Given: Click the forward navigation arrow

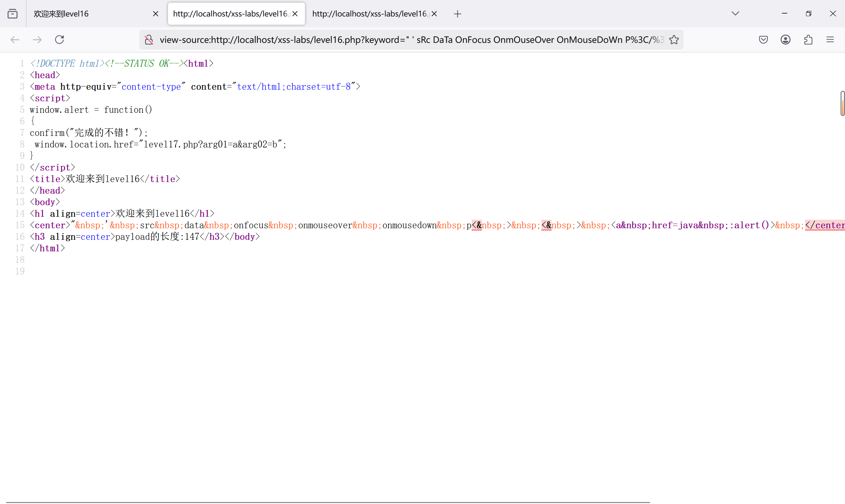Looking at the screenshot, I should (x=37, y=40).
